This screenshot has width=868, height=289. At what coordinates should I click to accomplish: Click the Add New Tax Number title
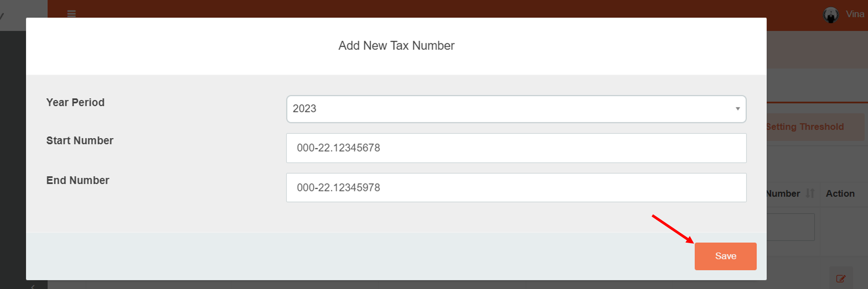point(396,45)
